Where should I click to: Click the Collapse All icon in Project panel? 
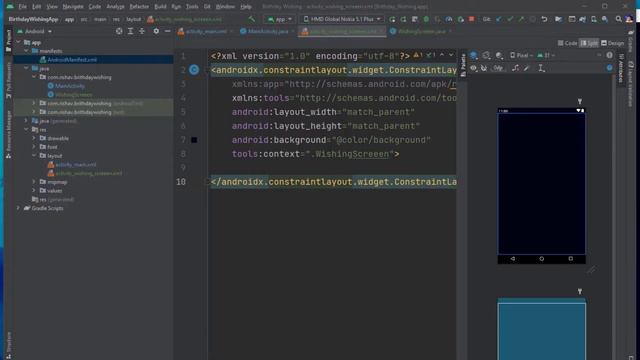point(142,31)
